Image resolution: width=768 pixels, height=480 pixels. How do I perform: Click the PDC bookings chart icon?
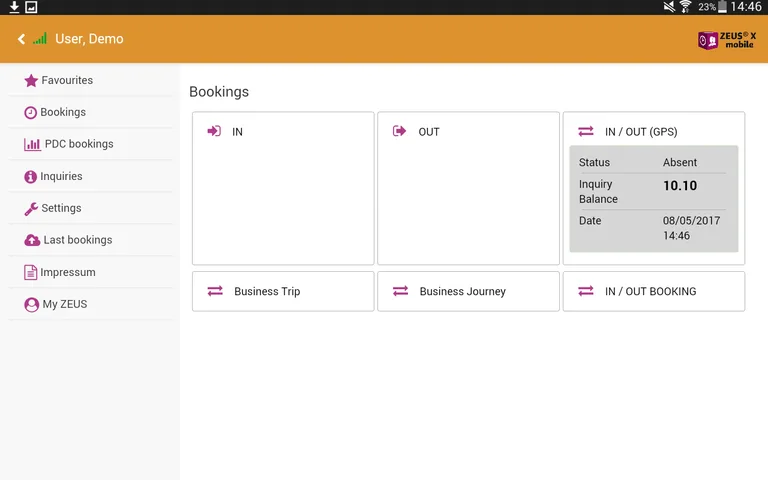point(32,144)
